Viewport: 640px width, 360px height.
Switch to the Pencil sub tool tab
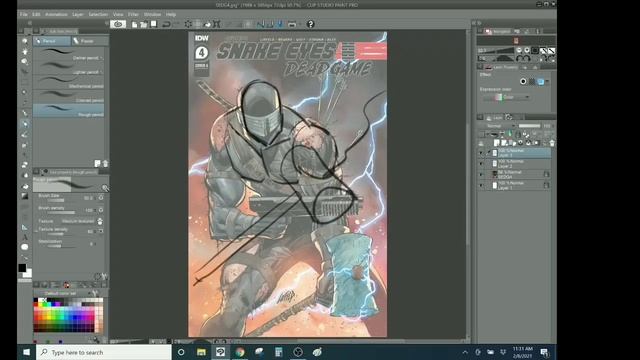(51, 41)
